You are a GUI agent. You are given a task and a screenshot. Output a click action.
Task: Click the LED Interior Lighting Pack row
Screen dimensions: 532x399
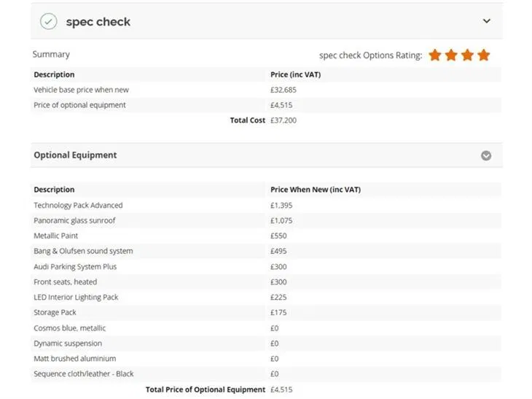pos(266,297)
